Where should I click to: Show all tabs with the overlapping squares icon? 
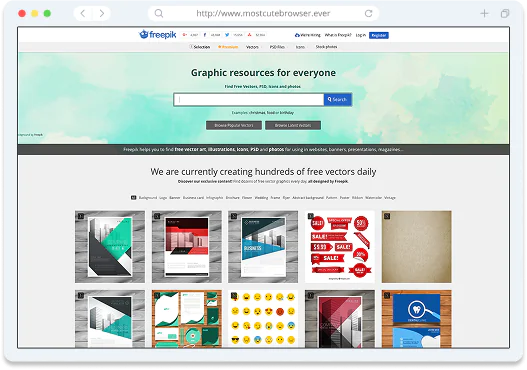pyautogui.click(x=505, y=13)
